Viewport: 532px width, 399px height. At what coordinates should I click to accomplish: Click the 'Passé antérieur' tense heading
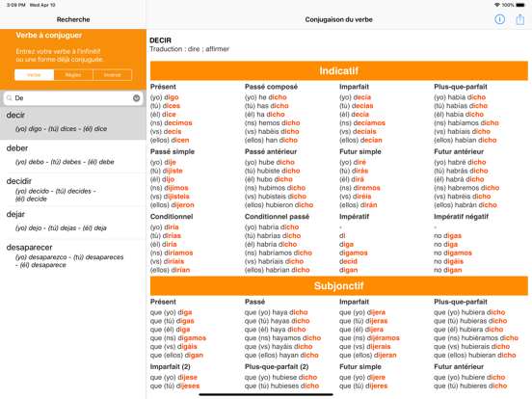point(271,151)
